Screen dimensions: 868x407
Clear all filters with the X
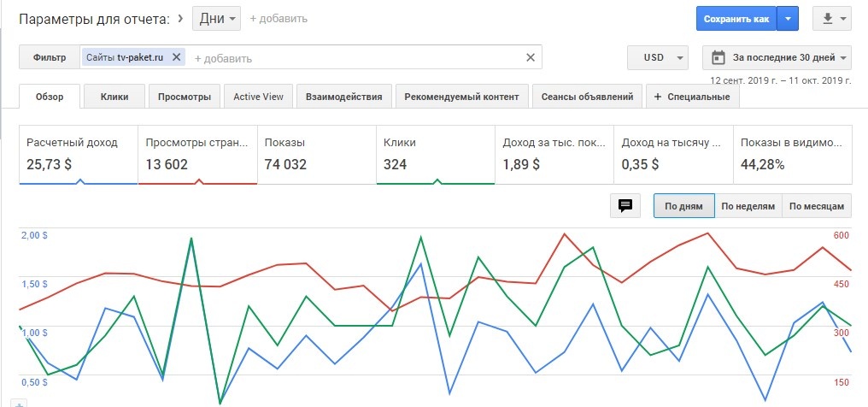pos(530,57)
